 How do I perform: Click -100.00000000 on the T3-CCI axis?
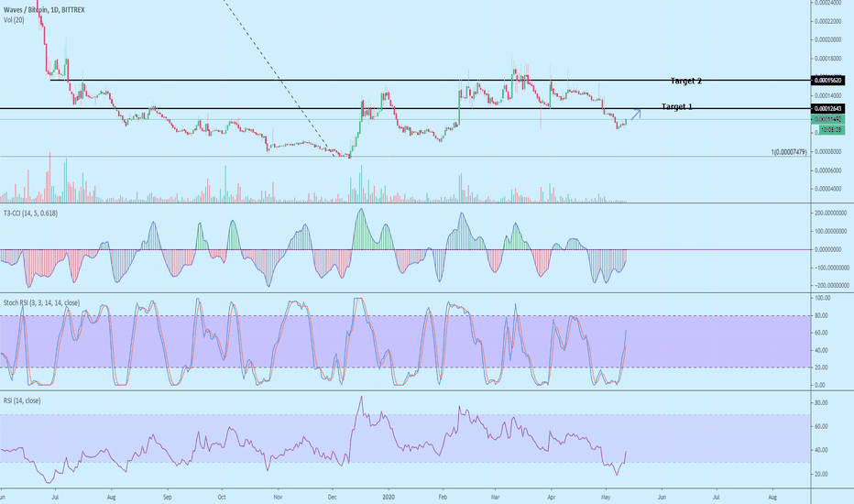pyautogui.click(x=830, y=268)
